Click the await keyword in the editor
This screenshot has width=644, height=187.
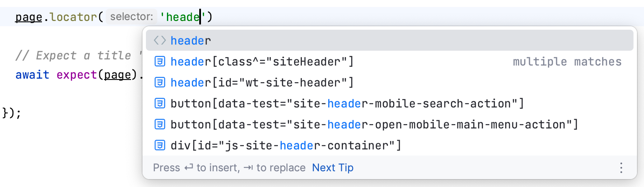[32, 75]
